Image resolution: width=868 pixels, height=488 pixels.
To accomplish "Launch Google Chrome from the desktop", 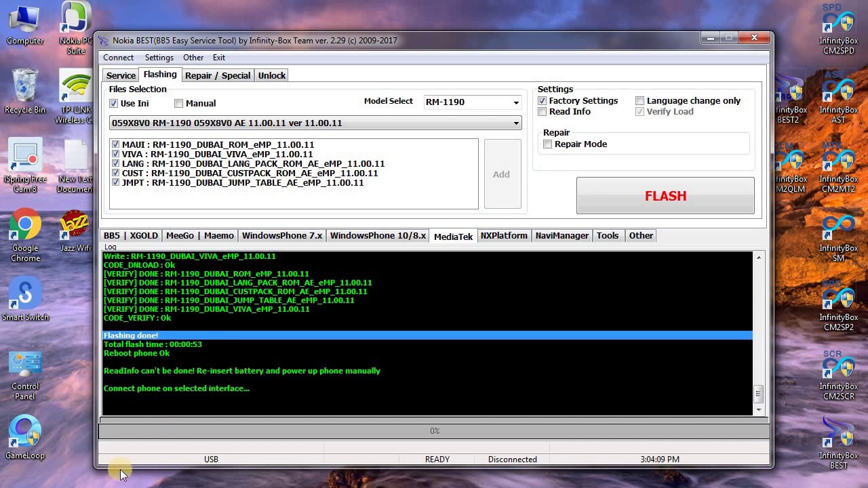I will 25,236.
